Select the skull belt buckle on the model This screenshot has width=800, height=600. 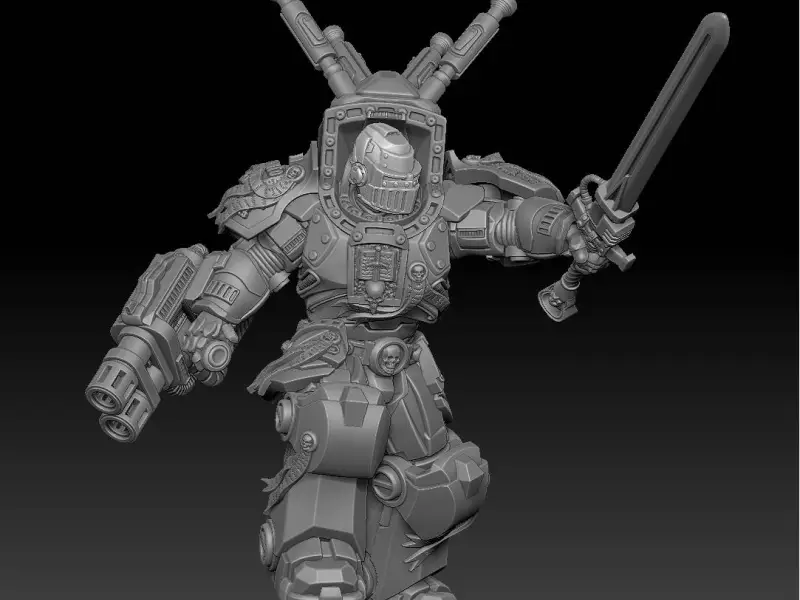[x=389, y=357]
